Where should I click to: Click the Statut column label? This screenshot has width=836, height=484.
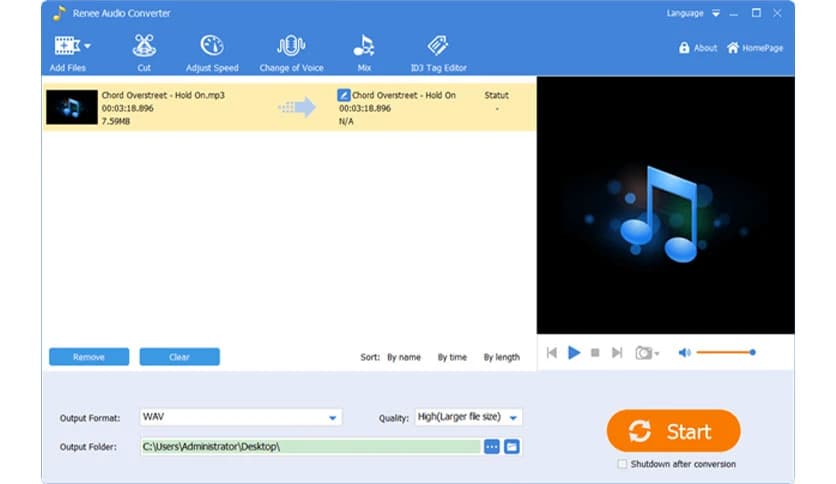click(496, 95)
